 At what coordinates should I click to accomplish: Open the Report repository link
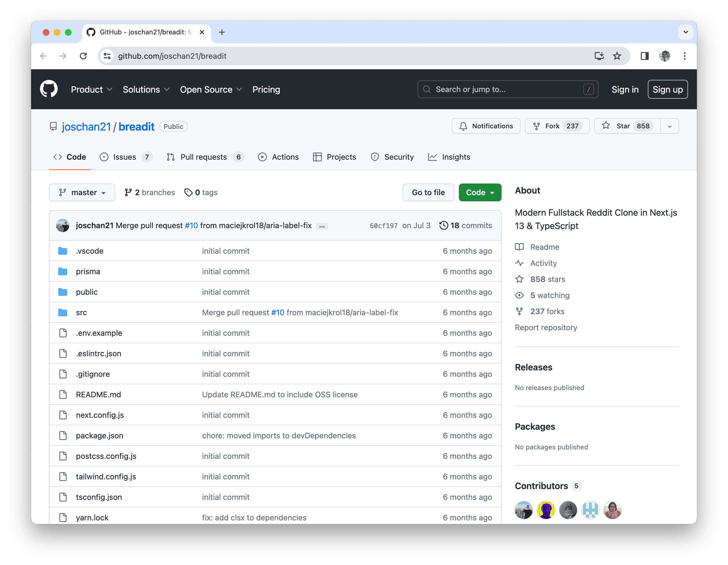tap(546, 327)
